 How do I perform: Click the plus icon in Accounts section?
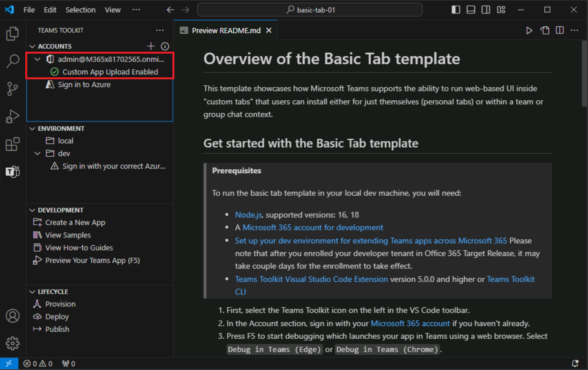151,46
